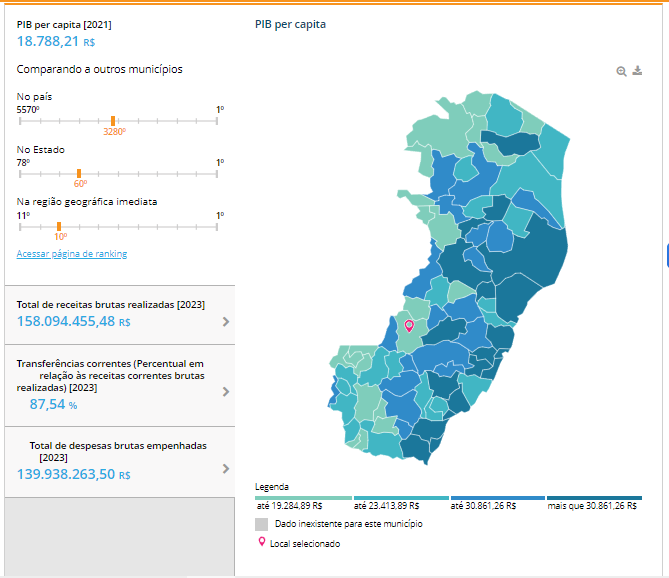The width and height of the screenshot is (669, 578).
Task: Click the pink location pin on the map
Action: pyautogui.click(x=408, y=325)
